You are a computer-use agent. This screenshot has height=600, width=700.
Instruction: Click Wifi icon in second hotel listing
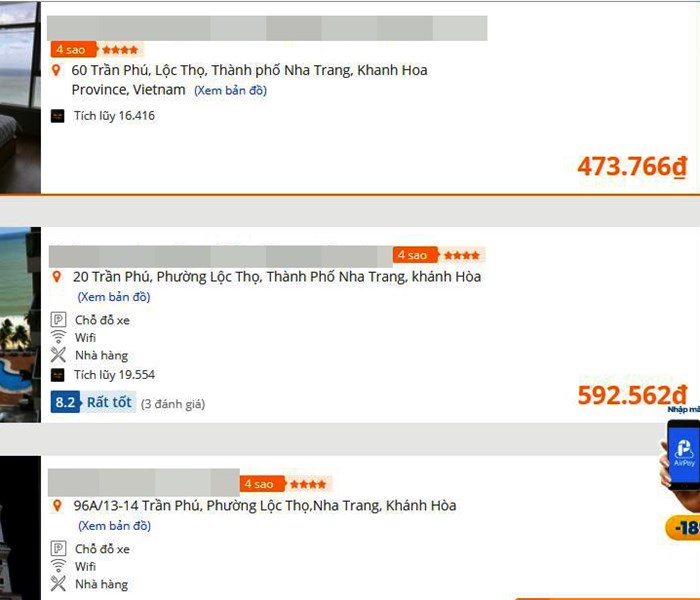coord(58,338)
